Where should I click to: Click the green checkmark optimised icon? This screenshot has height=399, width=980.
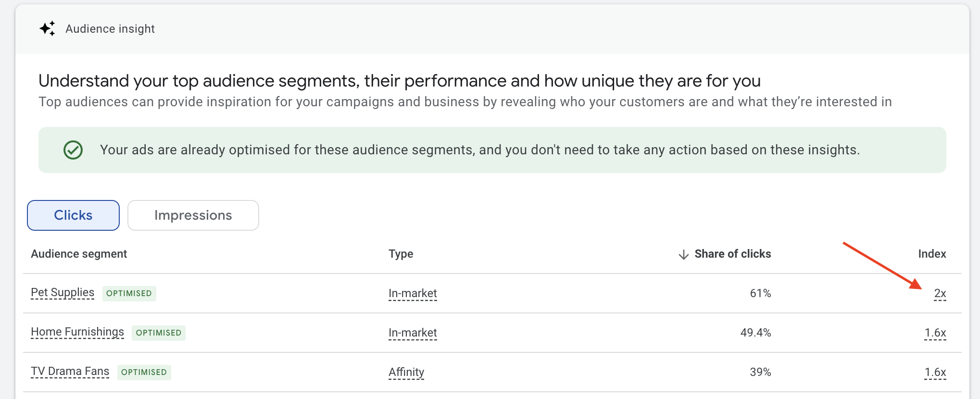(73, 150)
